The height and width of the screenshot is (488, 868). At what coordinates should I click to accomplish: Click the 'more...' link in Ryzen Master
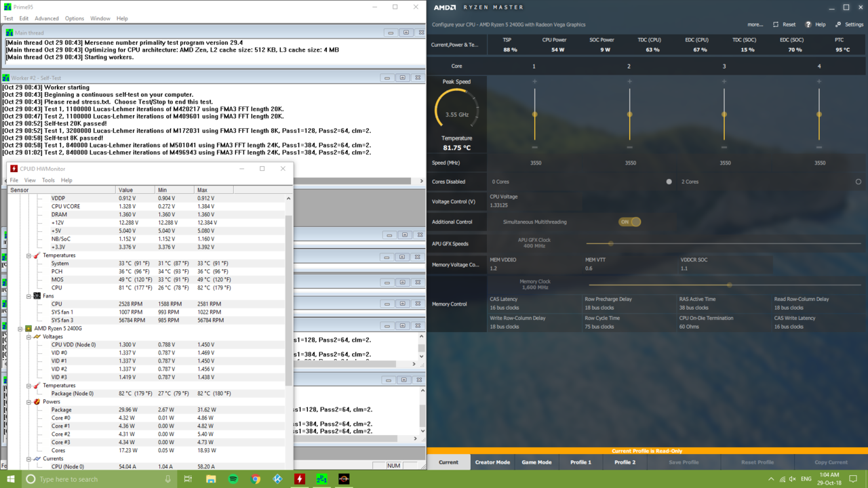click(x=755, y=24)
